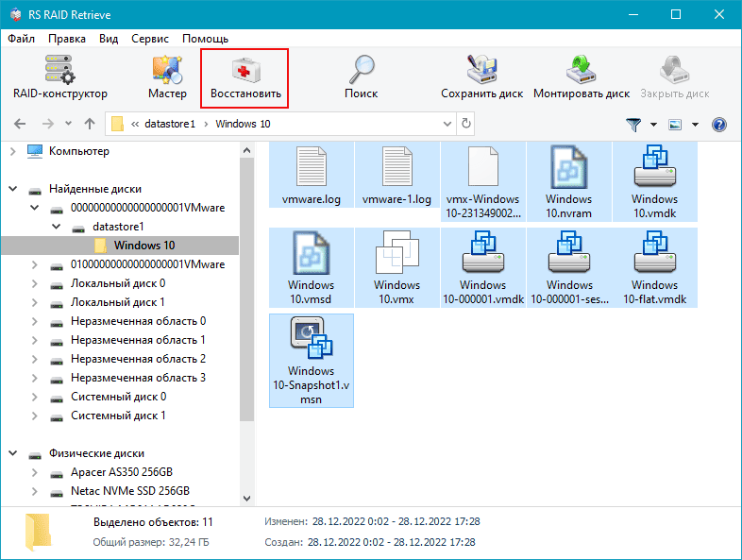This screenshot has width=742, height=560.
Task: Go up one folder level
Action: pos(90,124)
